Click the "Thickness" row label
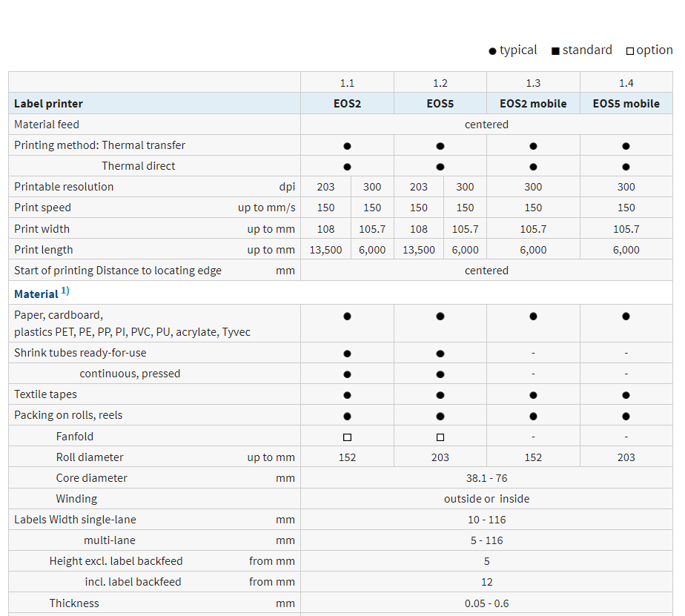 74,603
